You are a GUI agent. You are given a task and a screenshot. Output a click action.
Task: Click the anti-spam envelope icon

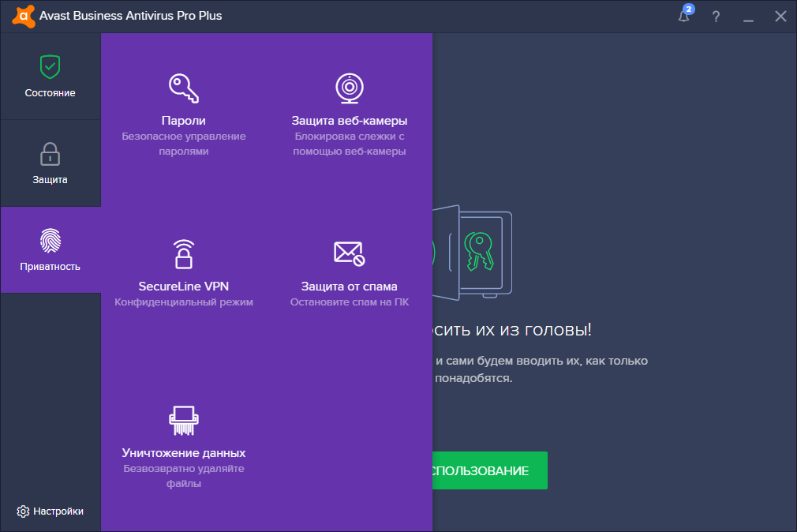(x=350, y=254)
